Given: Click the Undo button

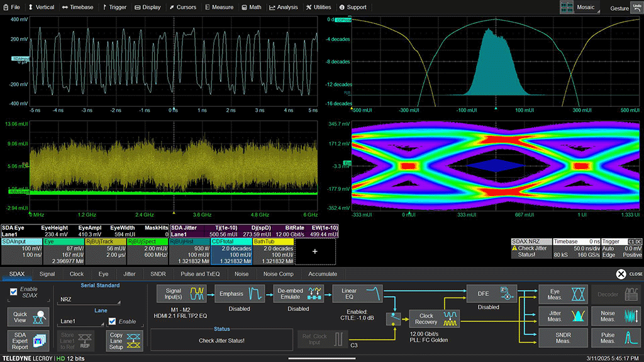Looking at the screenshot, I should pos(636,7).
